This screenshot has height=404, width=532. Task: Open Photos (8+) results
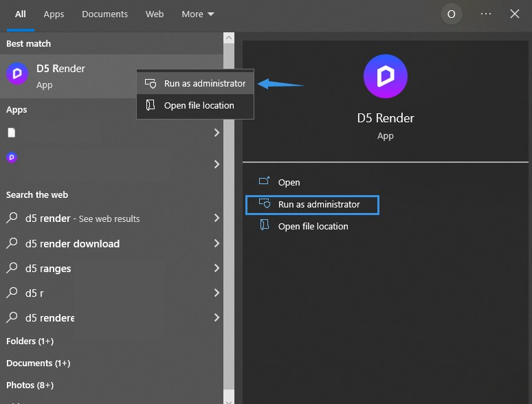[30, 385]
